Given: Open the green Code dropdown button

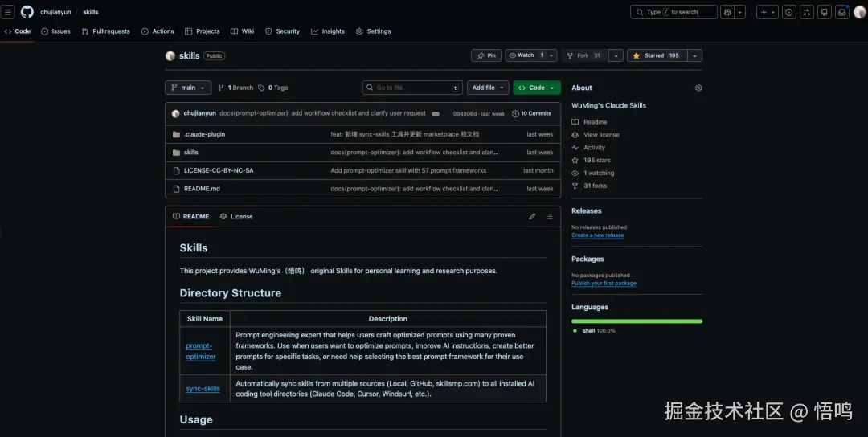Looking at the screenshot, I should 536,88.
